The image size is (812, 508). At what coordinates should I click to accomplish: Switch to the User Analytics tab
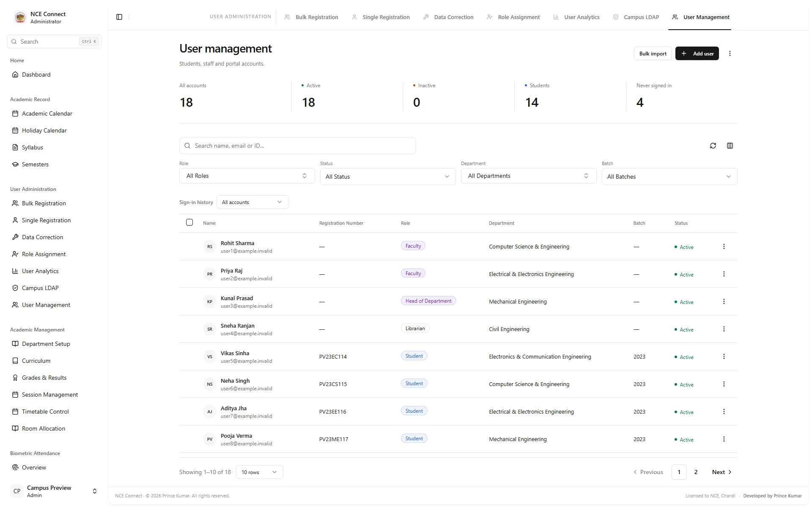coord(576,17)
